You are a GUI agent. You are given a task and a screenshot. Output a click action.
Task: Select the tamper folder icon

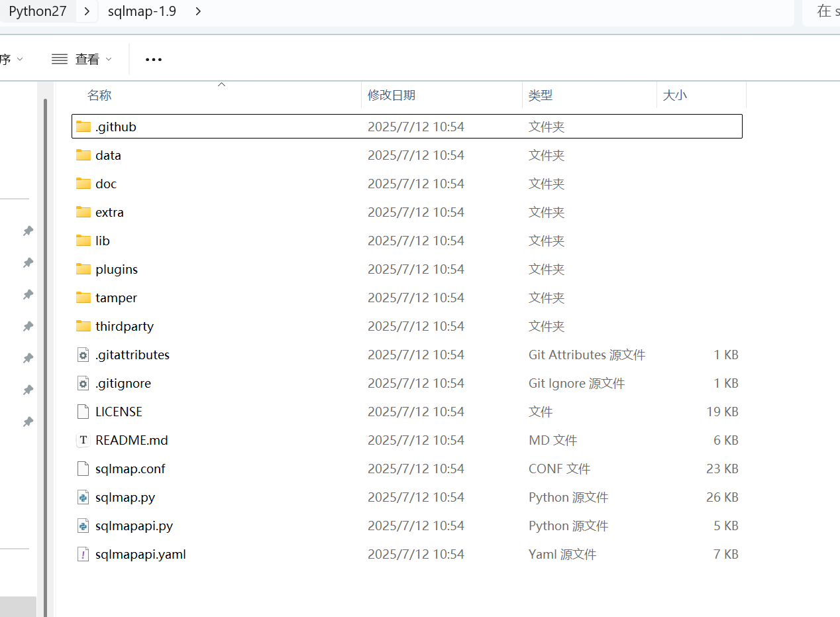tap(83, 298)
